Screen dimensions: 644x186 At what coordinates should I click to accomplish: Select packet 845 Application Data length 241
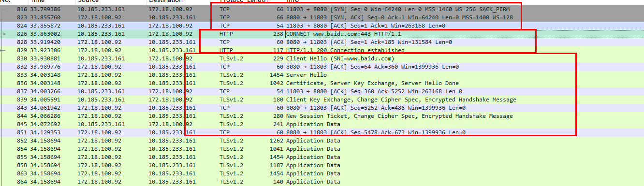pos(322,124)
